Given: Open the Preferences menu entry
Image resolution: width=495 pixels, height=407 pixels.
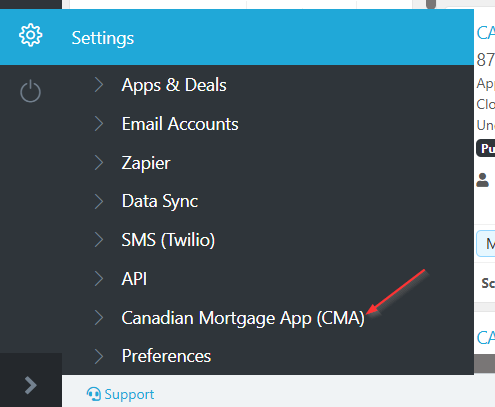Looking at the screenshot, I should point(166,356).
